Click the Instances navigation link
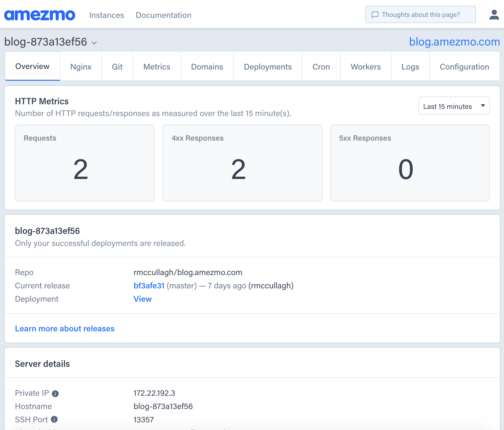The image size is (504, 430). pyautogui.click(x=106, y=15)
